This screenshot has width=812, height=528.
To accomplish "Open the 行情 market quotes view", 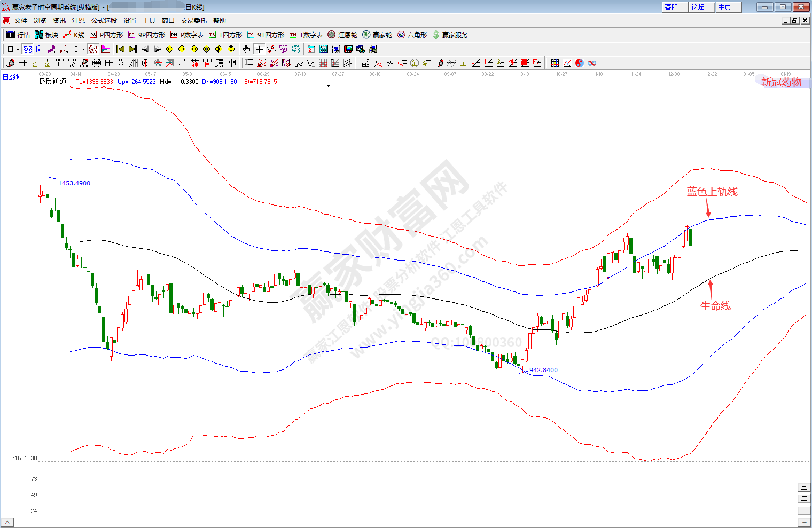I will [18, 35].
